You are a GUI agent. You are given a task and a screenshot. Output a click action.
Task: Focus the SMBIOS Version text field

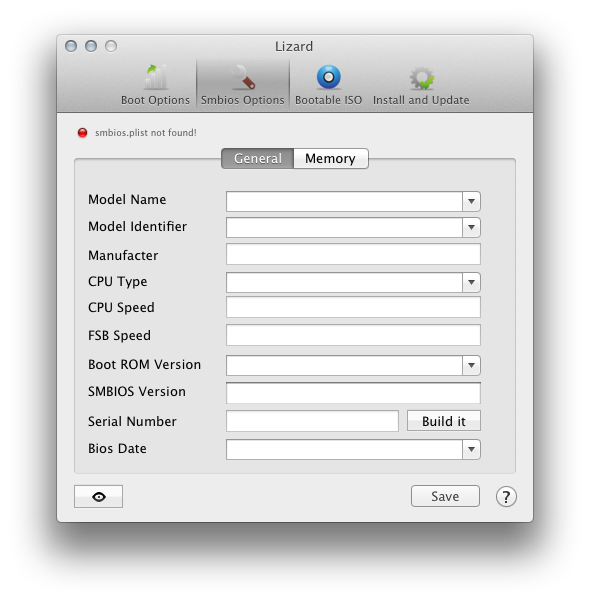point(353,393)
